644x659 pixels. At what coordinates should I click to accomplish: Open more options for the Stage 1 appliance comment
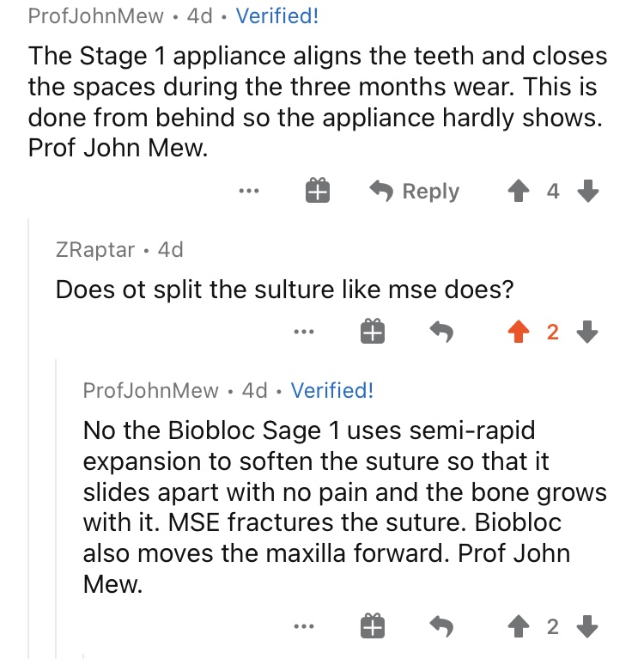[x=249, y=191]
